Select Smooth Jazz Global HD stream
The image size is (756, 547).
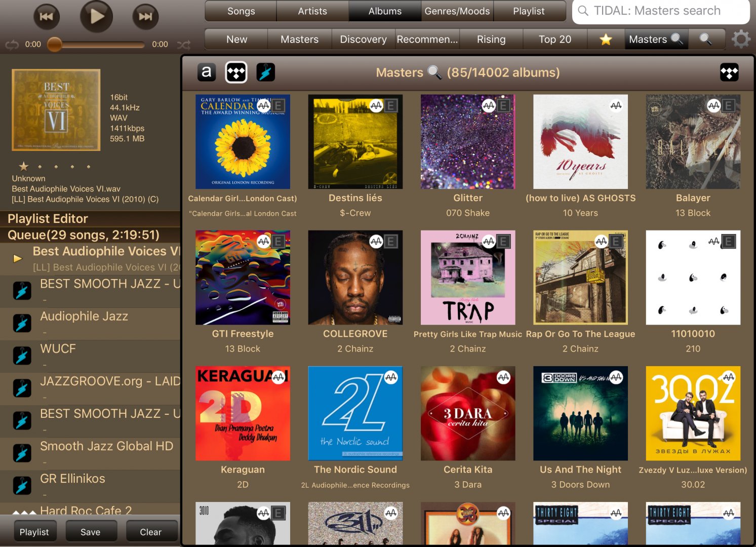90,453
